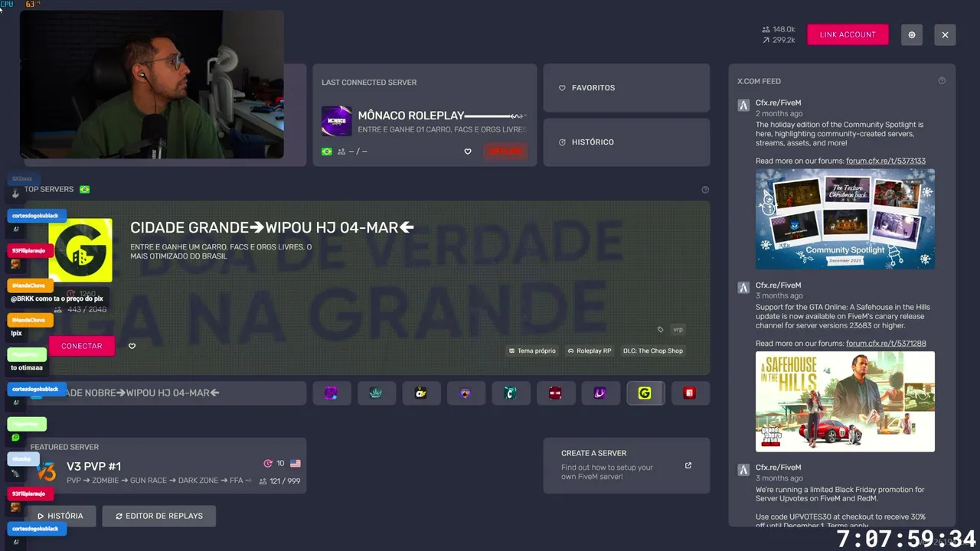This screenshot has height=551, width=980.
Task: Click the X.COM FEED heading
Action: point(759,81)
